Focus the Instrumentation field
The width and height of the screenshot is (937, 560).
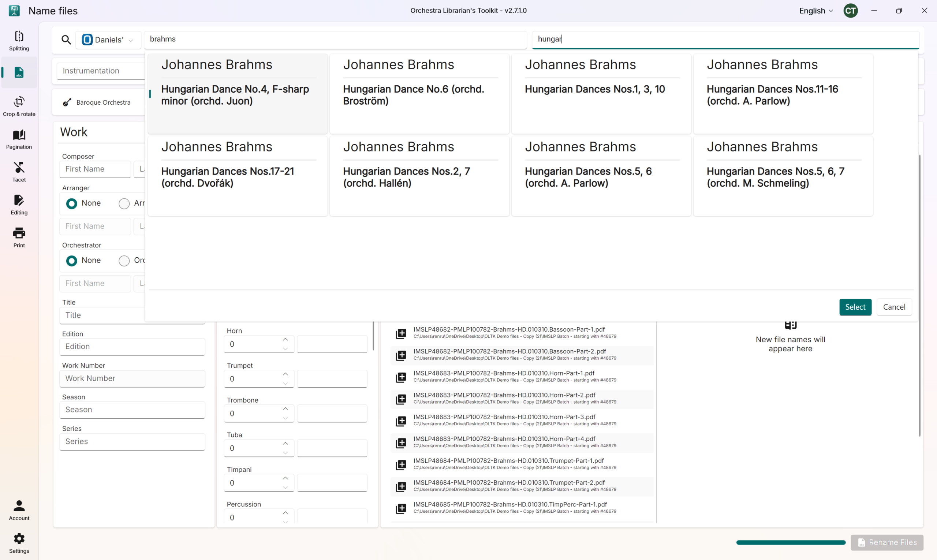(100, 71)
